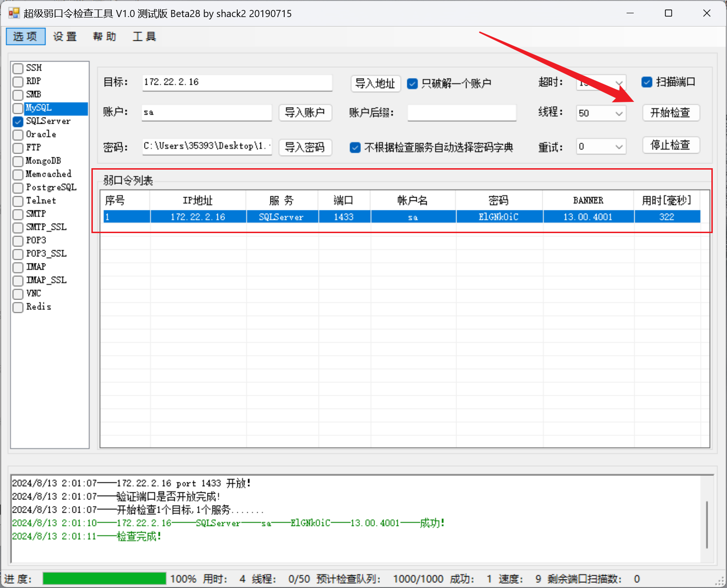The height and width of the screenshot is (588, 727).
Task: Open the 线程 threads dropdown
Action: tap(619, 113)
